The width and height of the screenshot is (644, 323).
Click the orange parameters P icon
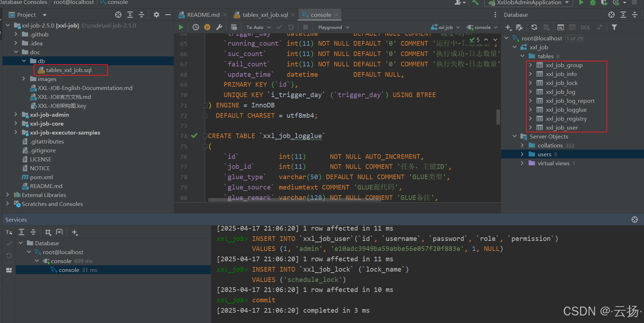point(207,27)
